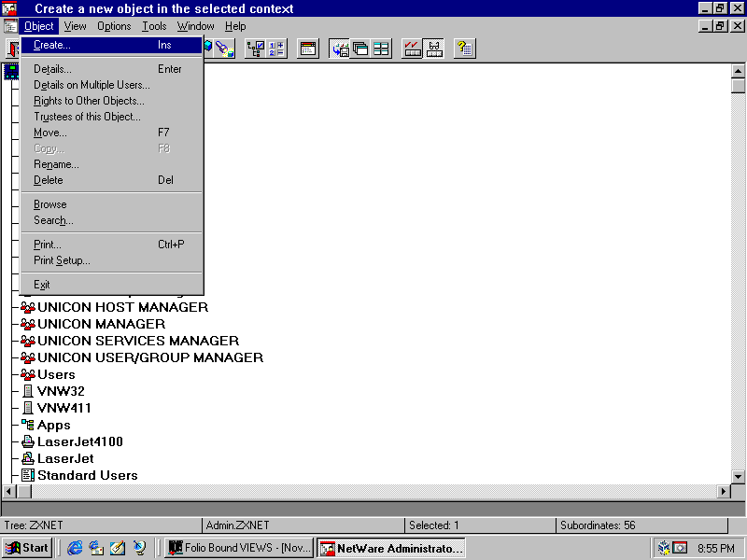Click the flashlight search toolbar icon

[x=224, y=49]
